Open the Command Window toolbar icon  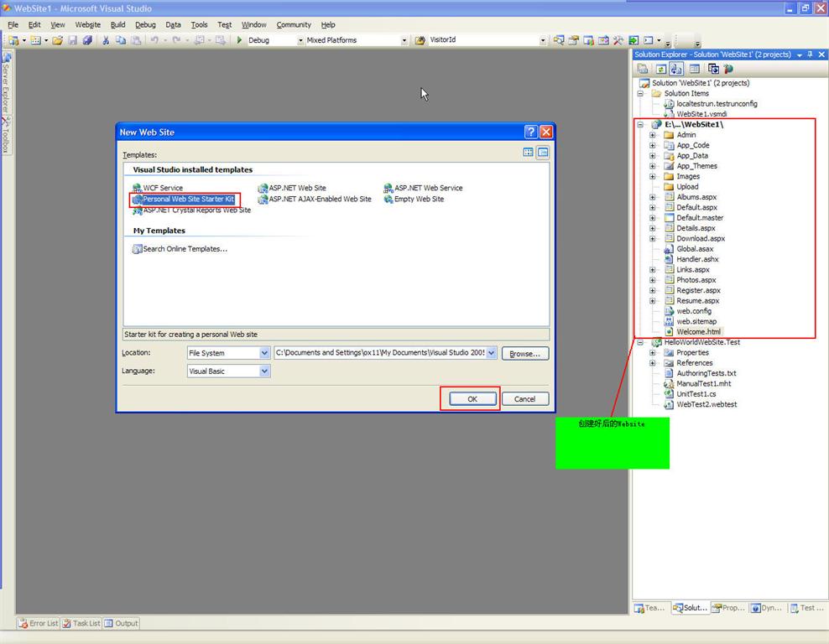coord(649,40)
